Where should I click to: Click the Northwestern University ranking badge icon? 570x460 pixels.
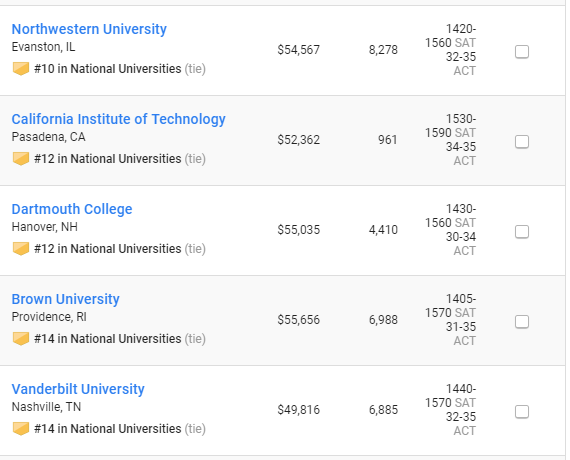(21, 68)
